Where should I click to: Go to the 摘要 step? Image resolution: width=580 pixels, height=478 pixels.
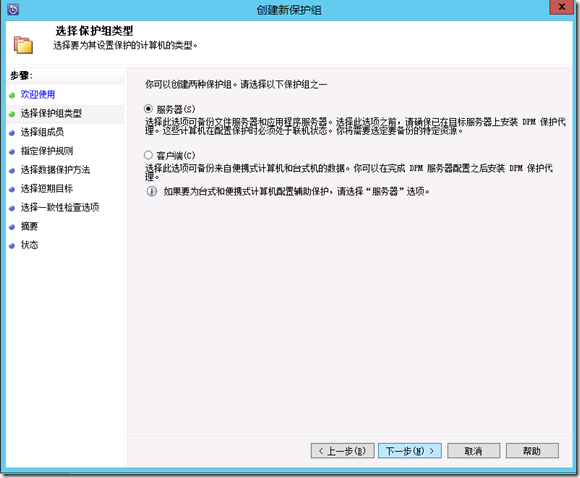point(29,226)
